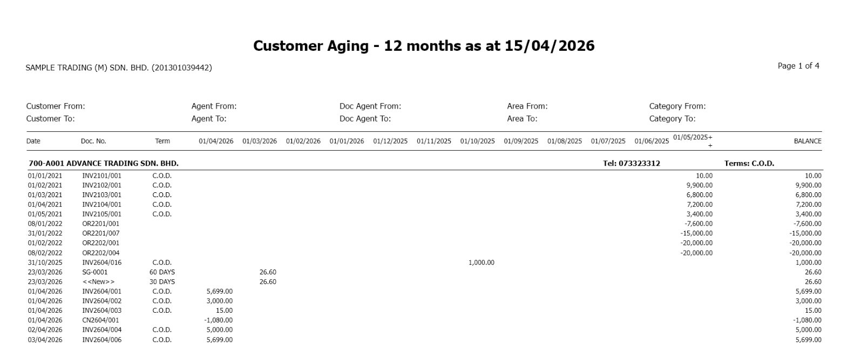The height and width of the screenshot is (343, 868).
Task: Open document INV2101/001 in the list
Action: point(101,176)
